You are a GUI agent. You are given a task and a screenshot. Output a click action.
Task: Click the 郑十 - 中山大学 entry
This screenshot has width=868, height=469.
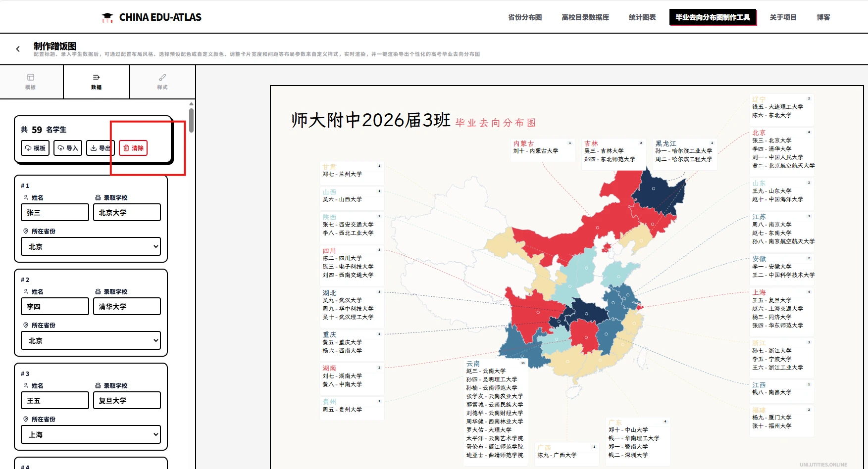[x=628, y=430]
